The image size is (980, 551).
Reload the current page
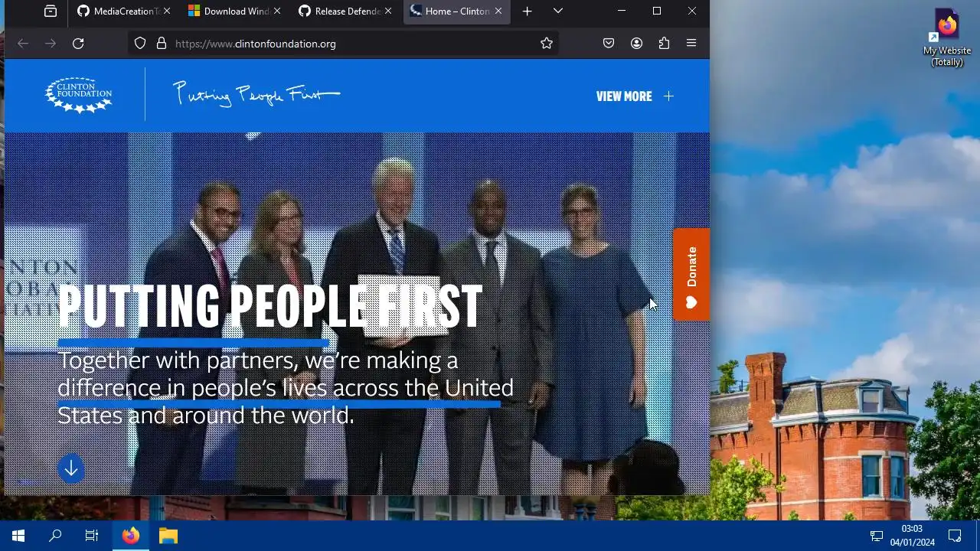[78, 44]
